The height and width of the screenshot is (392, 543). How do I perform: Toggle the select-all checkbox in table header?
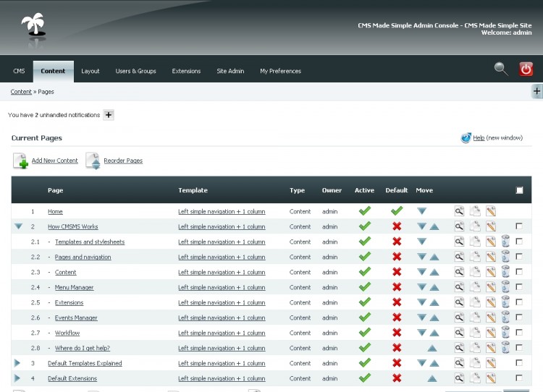pos(519,190)
